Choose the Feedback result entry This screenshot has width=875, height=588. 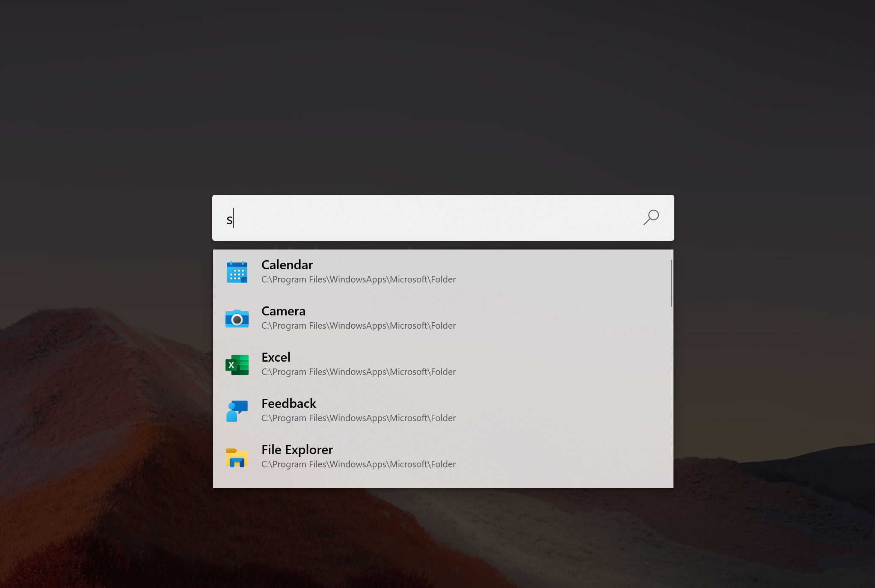point(289,404)
